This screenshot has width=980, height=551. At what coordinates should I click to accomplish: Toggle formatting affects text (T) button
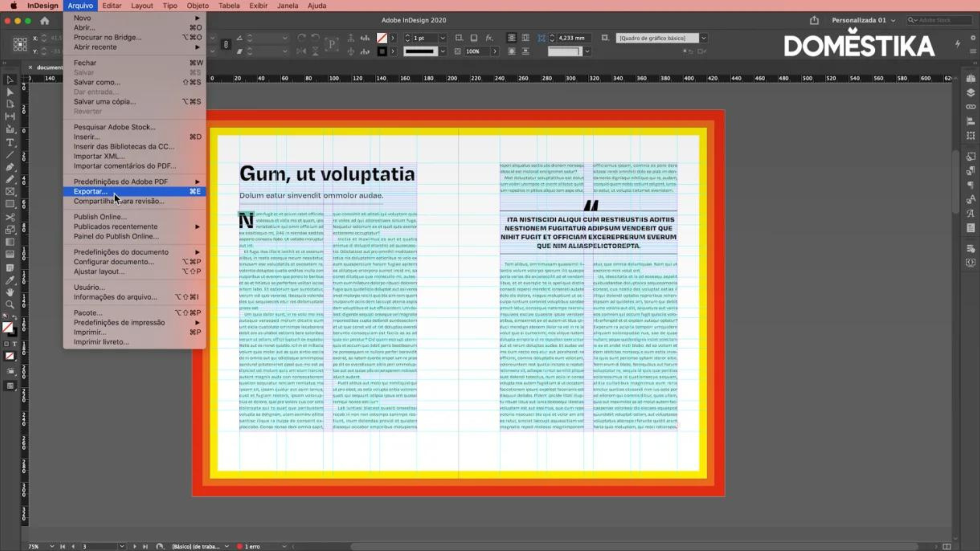14,344
